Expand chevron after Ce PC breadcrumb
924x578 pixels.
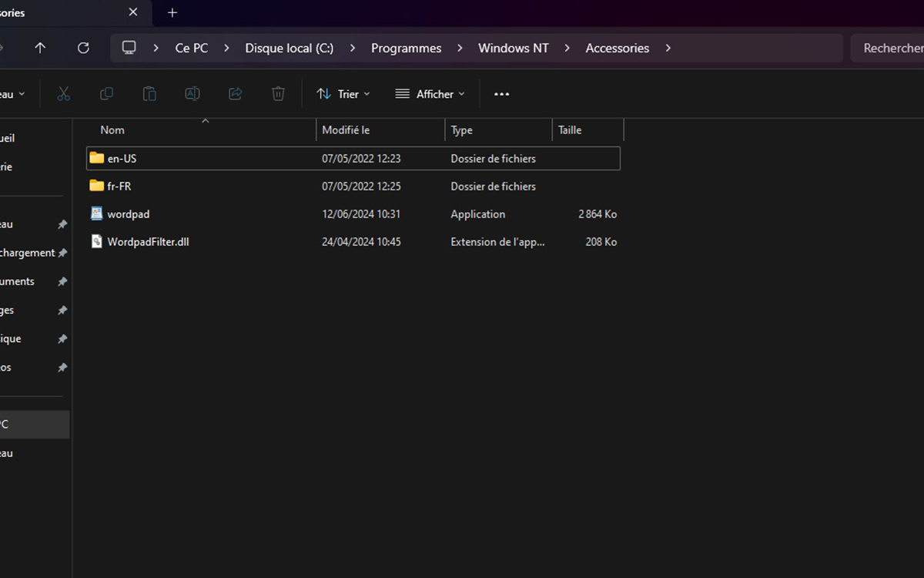click(x=226, y=48)
